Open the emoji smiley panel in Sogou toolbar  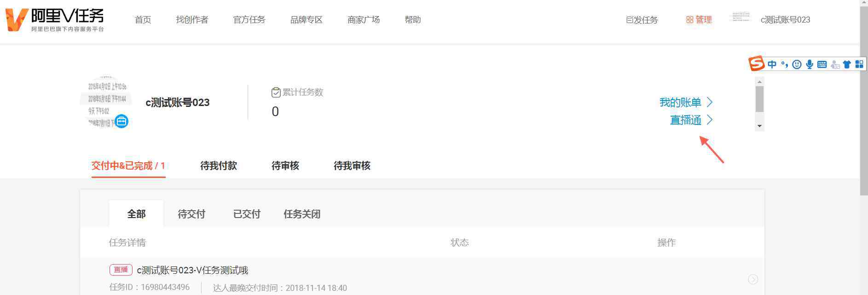coord(797,65)
